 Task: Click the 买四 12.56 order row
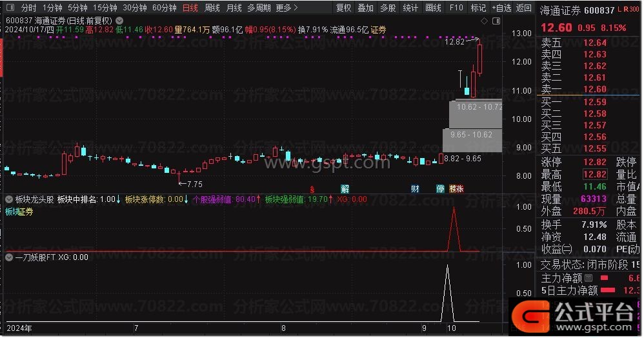(574, 137)
